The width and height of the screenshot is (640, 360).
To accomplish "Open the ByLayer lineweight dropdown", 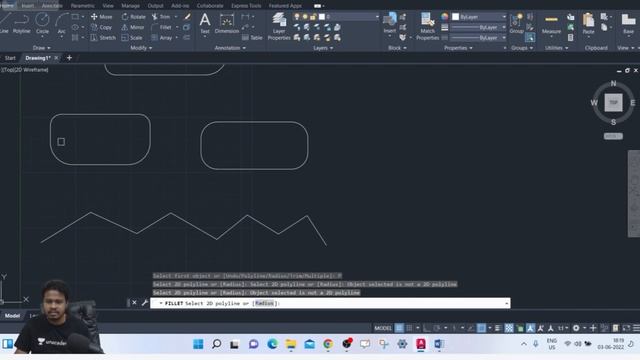I will pos(478,27).
